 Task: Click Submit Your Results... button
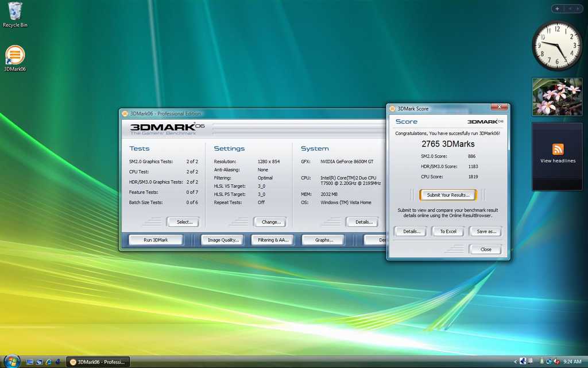click(448, 195)
